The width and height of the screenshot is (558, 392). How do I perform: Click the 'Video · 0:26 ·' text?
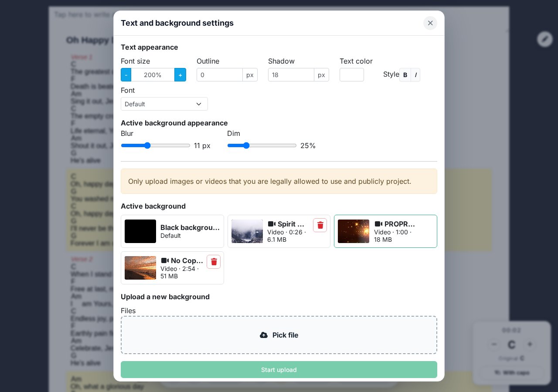click(x=286, y=232)
